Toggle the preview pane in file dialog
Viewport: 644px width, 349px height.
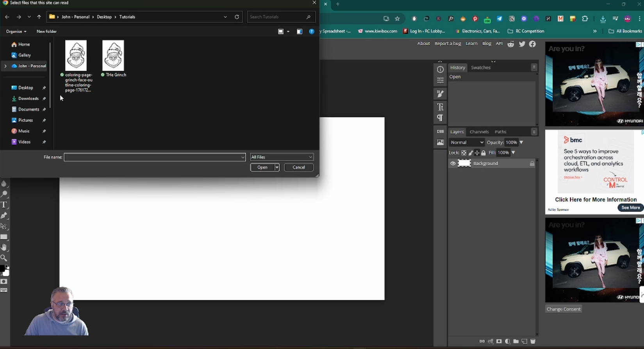300,31
